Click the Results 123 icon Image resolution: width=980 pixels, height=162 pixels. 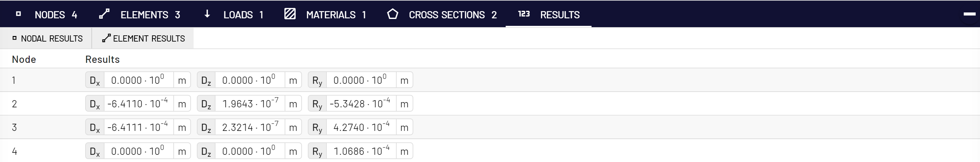click(524, 14)
